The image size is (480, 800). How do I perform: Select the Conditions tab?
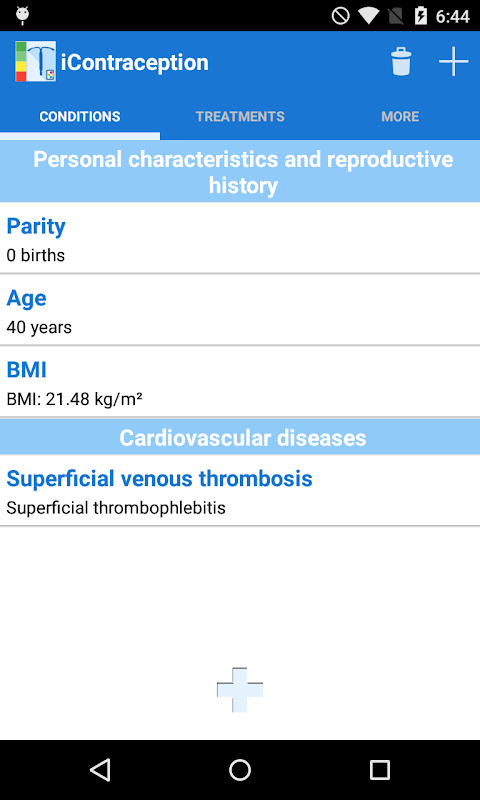coord(80,116)
